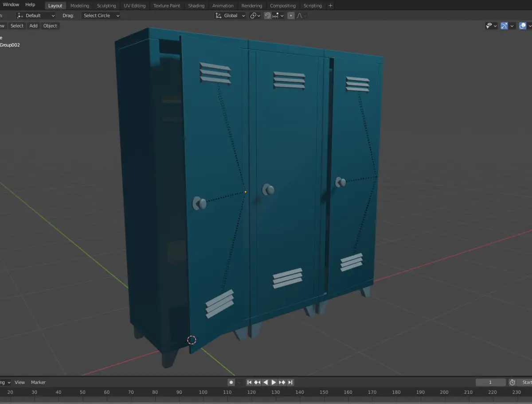Click the orange origin point on the locker

click(245, 192)
